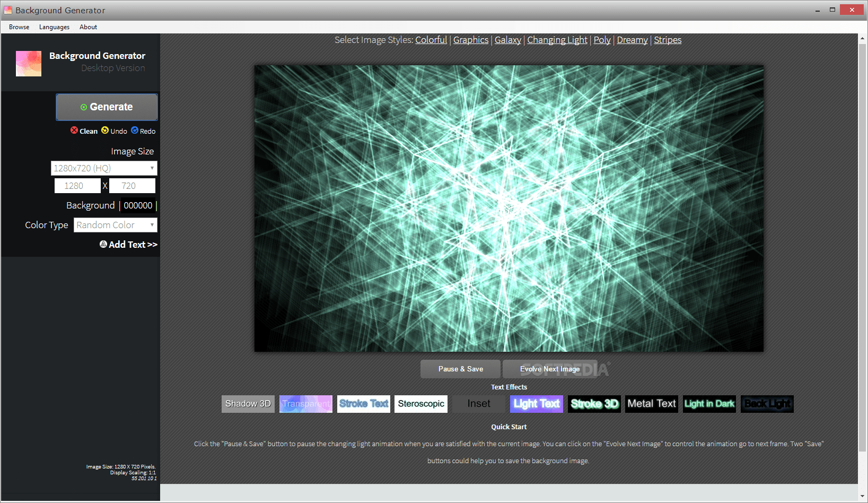The height and width of the screenshot is (503, 868).
Task: Click the Display Scaling 1:1 status text
Action: (133, 473)
